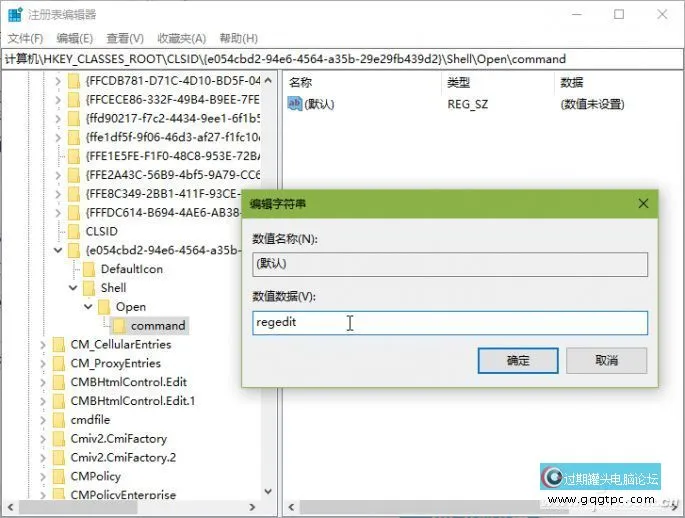Select the CLSID folder icon

(x=74, y=231)
